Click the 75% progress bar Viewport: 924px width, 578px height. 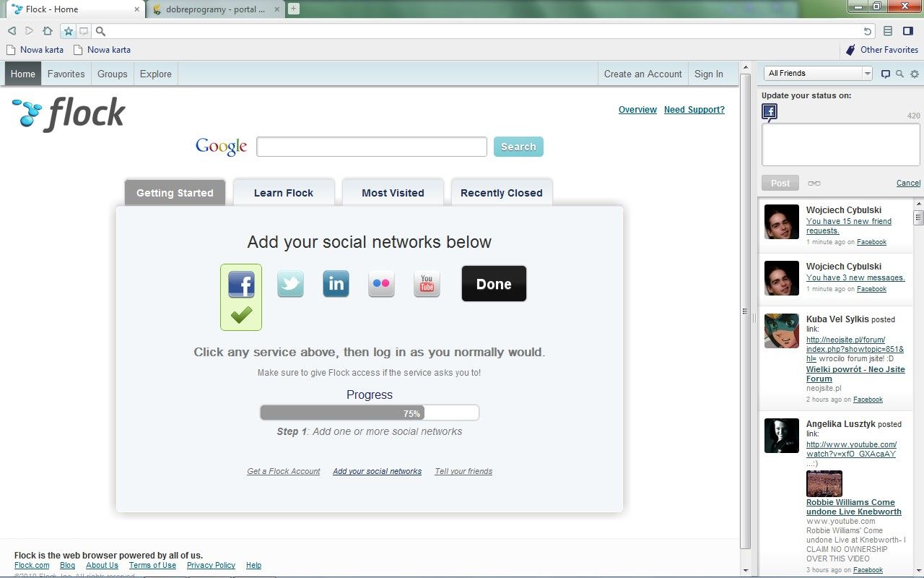(370, 413)
